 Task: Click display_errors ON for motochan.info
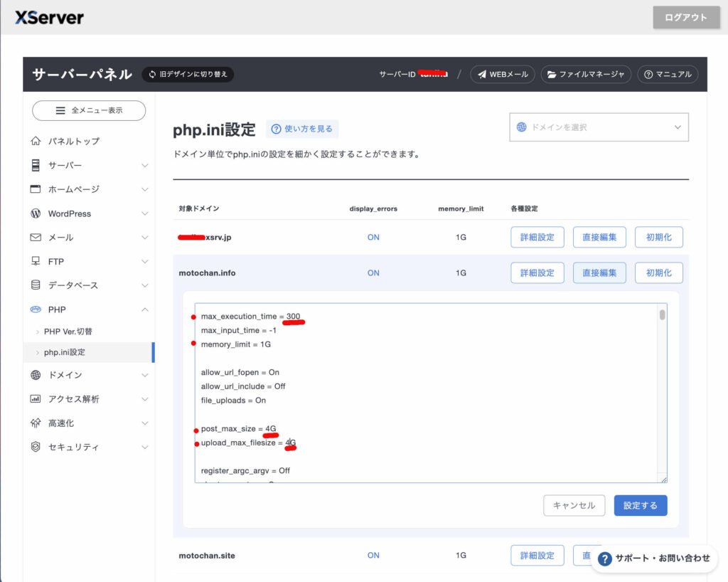[373, 273]
